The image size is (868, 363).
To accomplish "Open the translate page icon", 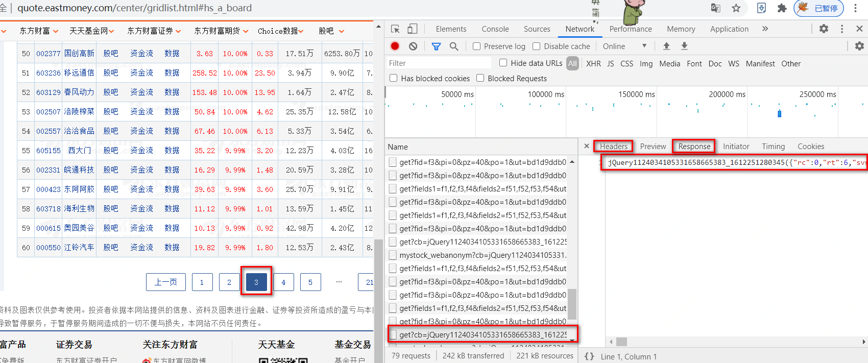I will (716, 8).
